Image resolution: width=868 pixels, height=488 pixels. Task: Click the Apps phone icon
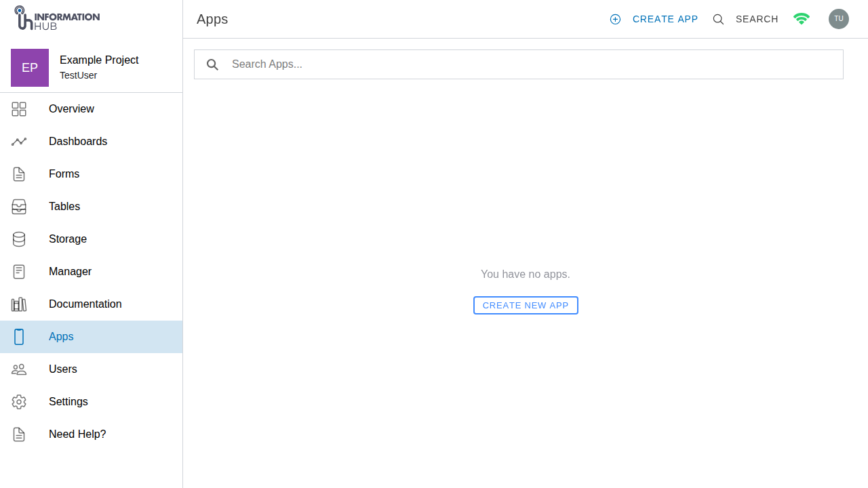tap(19, 337)
